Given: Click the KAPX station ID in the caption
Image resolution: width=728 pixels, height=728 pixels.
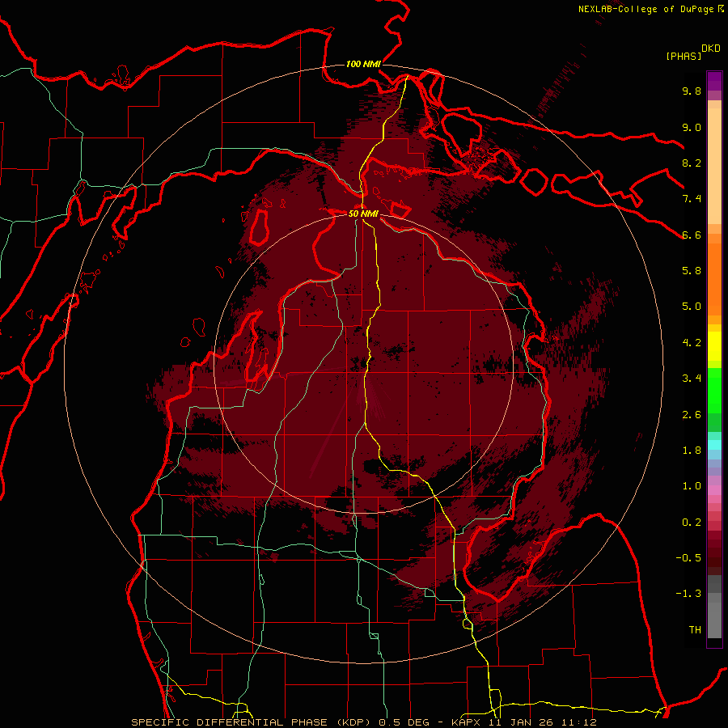Looking at the screenshot, I should coord(468,722).
